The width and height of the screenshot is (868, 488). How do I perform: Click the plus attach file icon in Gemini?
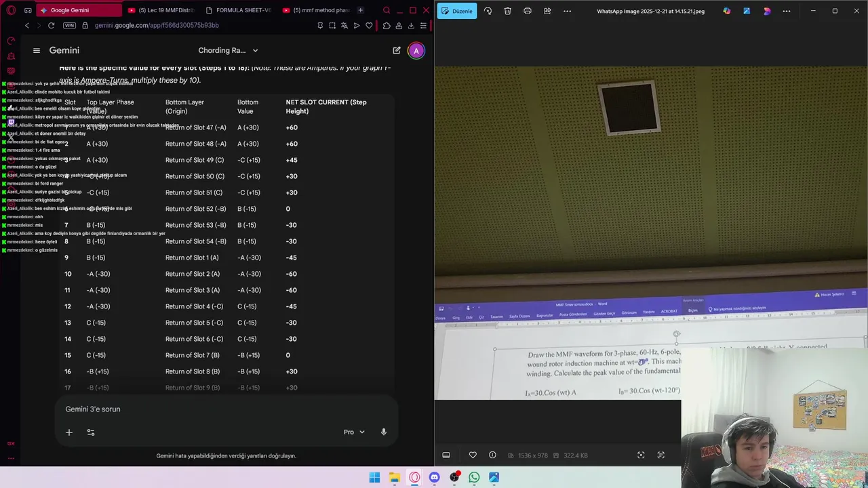pyautogui.click(x=68, y=432)
